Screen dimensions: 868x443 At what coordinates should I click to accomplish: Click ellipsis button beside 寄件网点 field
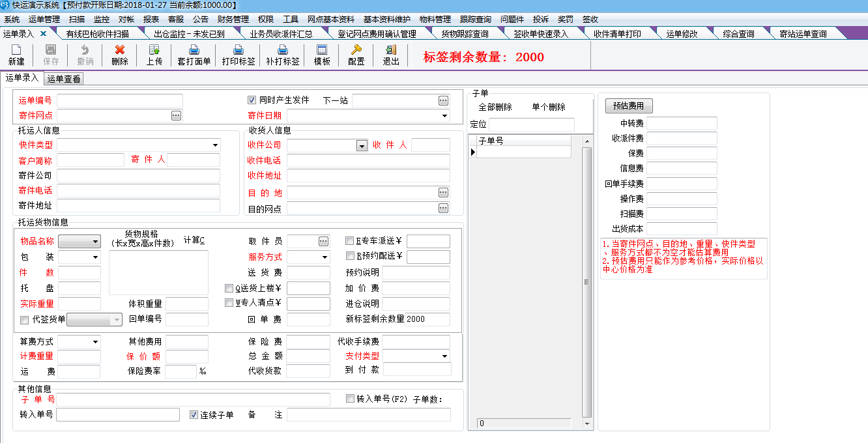176,115
